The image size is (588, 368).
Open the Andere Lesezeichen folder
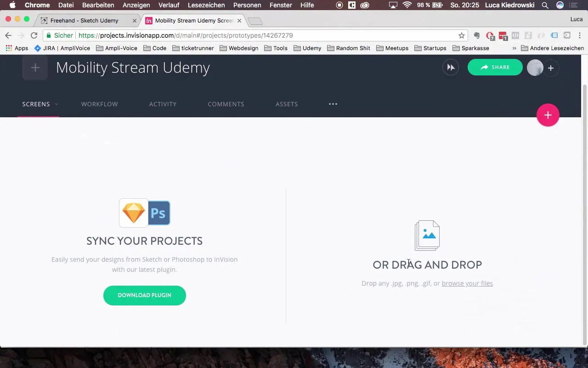pos(553,48)
